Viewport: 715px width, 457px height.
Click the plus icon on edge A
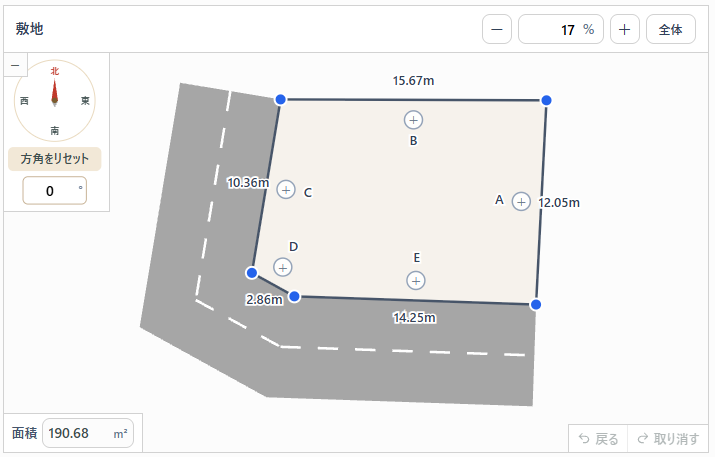tap(521, 202)
